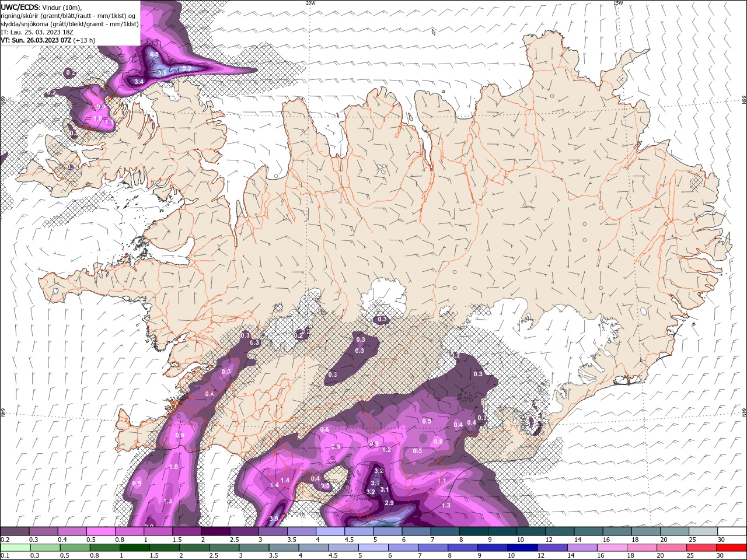The width and height of the screenshot is (747, 560).
Task: Click the 'IT: Lau. 25. 03. 2023 18Z' line
Action: pyautogui.click(x=37, y=32)
